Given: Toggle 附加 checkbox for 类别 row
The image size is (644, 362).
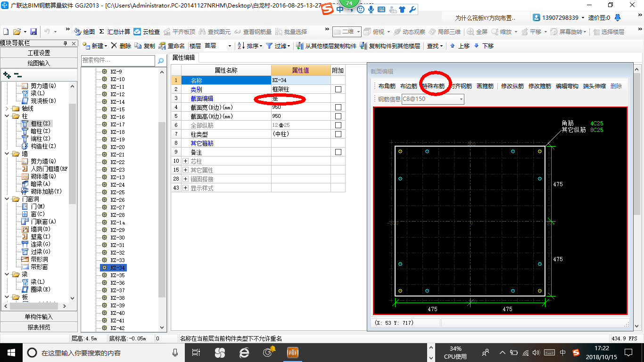Looking at the screenshot, I should click(x=338, y=89).
